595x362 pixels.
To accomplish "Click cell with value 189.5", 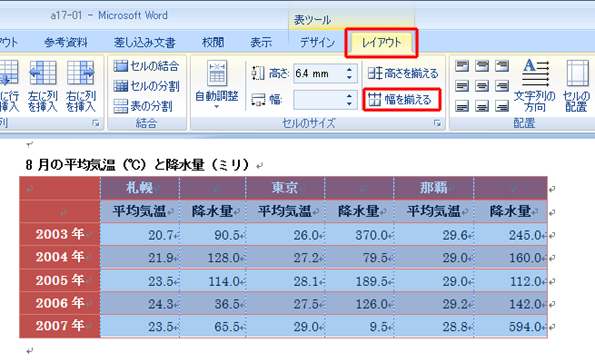I will click(359, 281).
